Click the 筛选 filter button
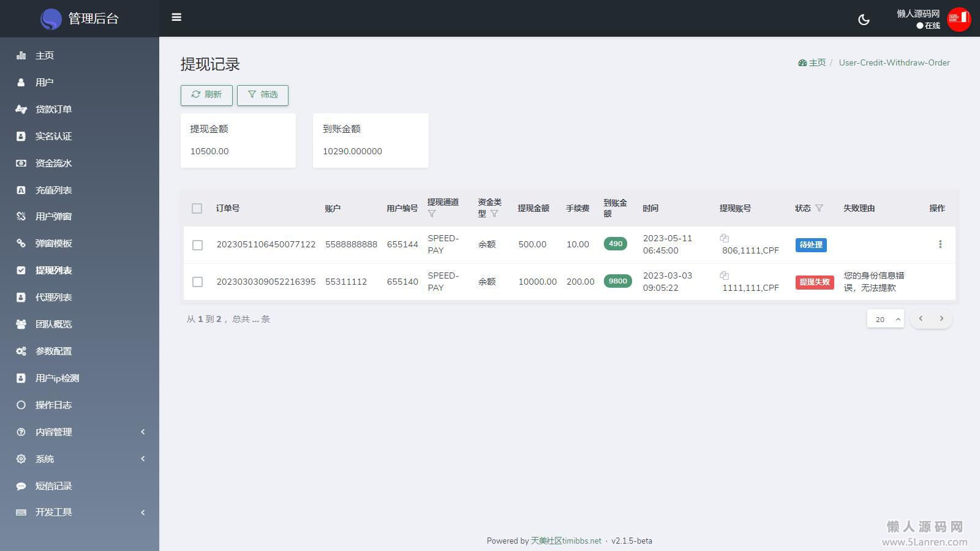Viewport: 980px width, 551px height. point(263,95)
